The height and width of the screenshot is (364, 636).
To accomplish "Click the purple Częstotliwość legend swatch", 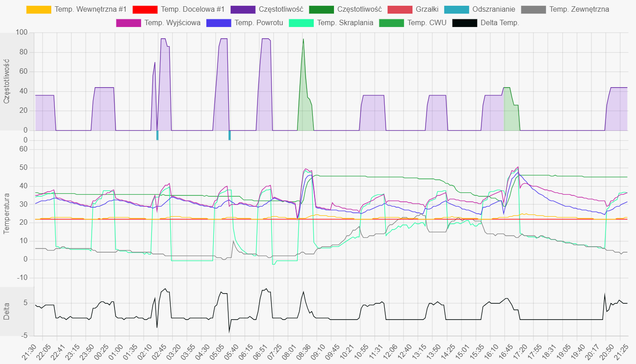I will pos(243,9).
